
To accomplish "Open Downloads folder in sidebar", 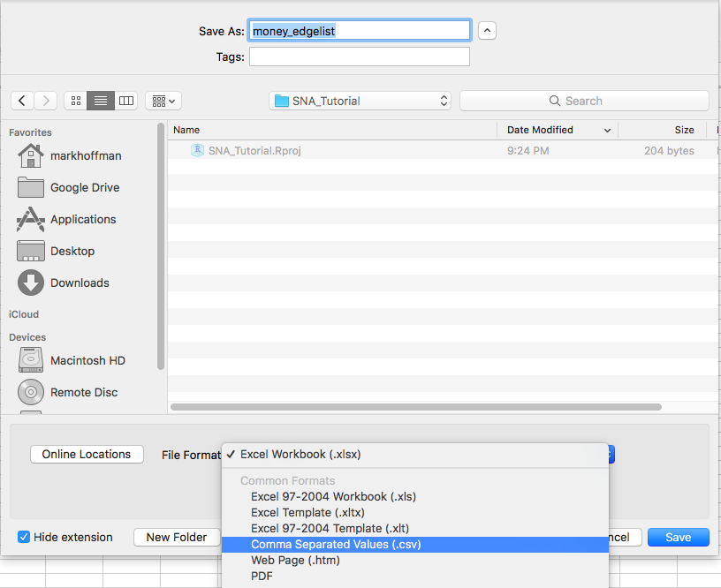I will click(80, 283).
